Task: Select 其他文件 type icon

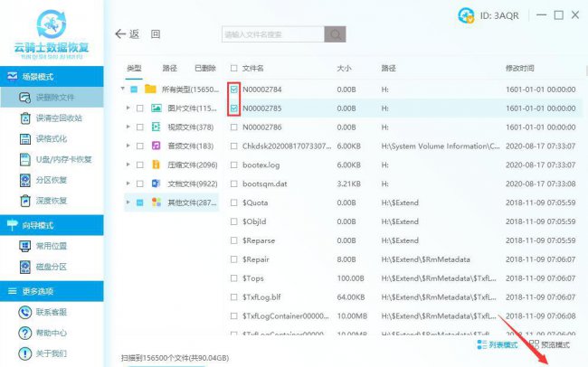Action: tap(156, 202)
